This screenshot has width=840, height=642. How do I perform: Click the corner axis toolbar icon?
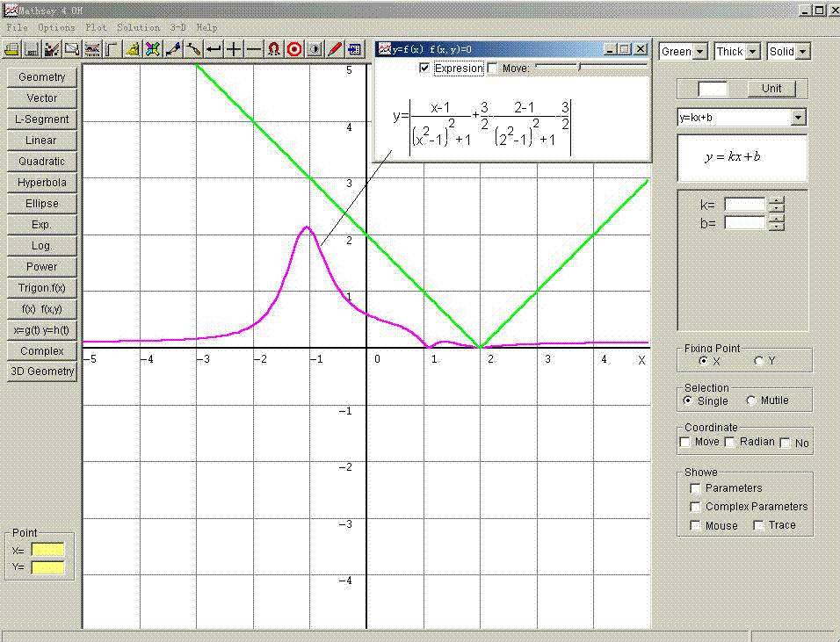tap(112, 49)
